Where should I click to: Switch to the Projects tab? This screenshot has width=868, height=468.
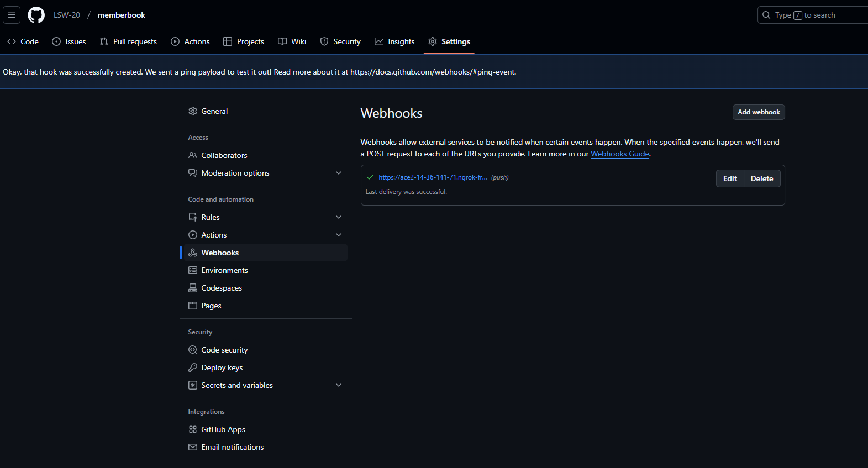coord(244,41)
